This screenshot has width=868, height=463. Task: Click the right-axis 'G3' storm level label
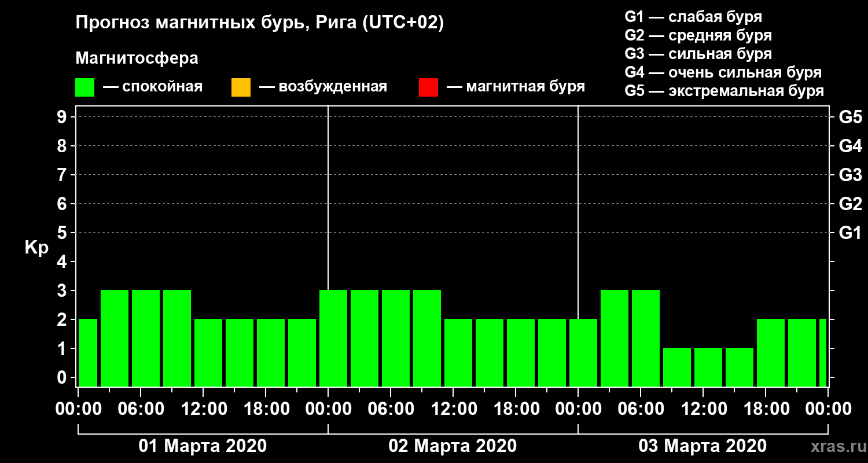850,175
